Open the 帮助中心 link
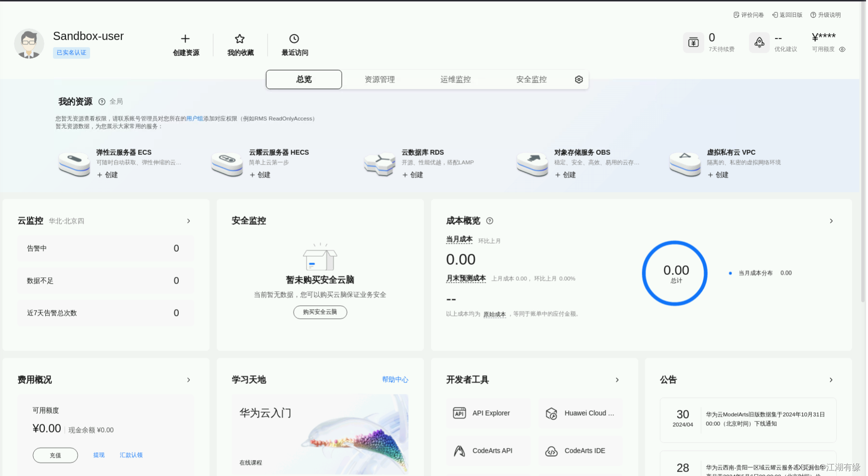Image resolution: width=868 pixels, height=476 pixels. [x=394, y=380]
